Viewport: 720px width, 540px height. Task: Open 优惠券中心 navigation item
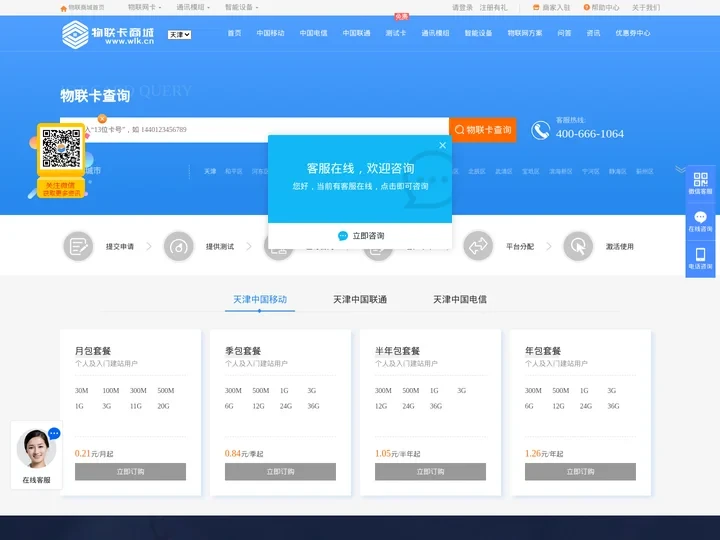tap(633, 33)
